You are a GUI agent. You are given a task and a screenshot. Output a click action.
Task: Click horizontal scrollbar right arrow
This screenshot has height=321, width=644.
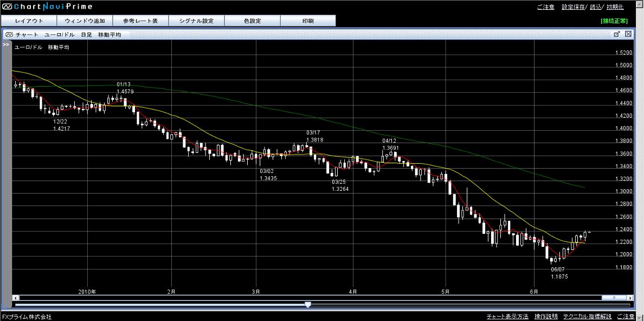pyautogui.click(x=630, y=298)
